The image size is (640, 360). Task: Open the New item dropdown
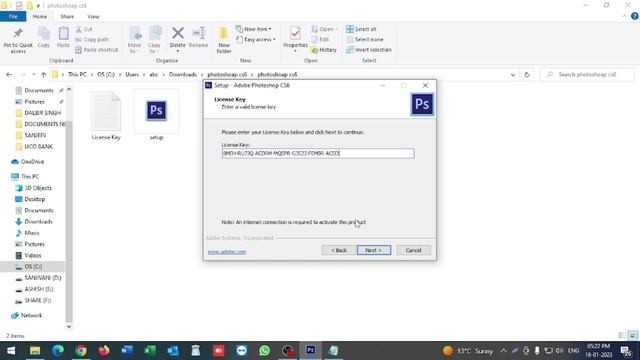pyautogui.click(x=253, y=29)
